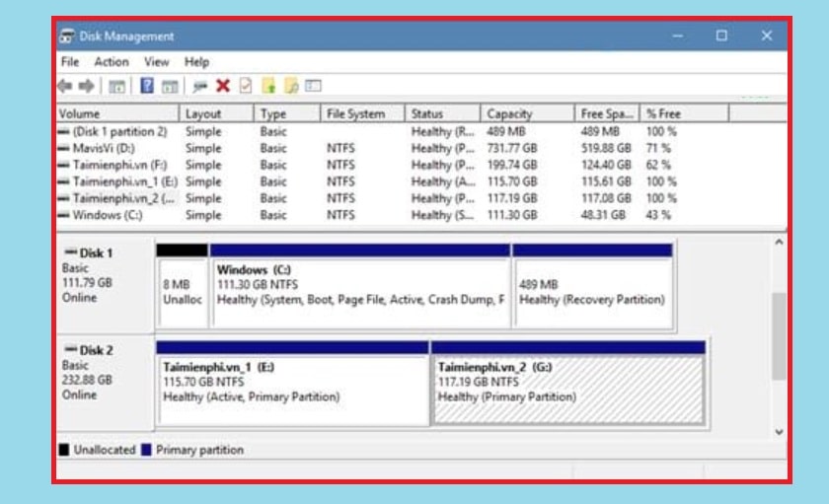Minimize the Disk Management window

point(678,36)
